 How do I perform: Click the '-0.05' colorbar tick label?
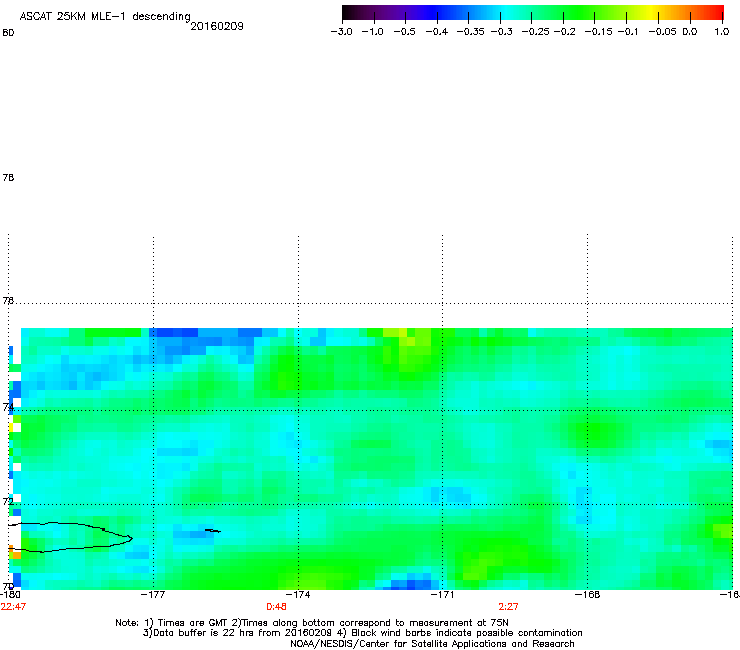click(662, 32)
